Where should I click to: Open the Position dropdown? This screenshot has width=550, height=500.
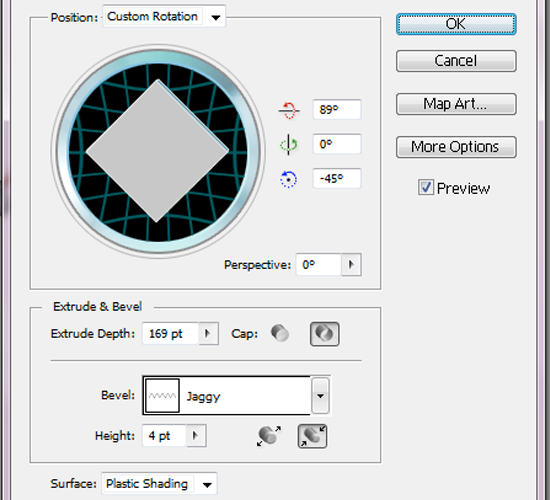pyautogui.click(x=164, y=16)
